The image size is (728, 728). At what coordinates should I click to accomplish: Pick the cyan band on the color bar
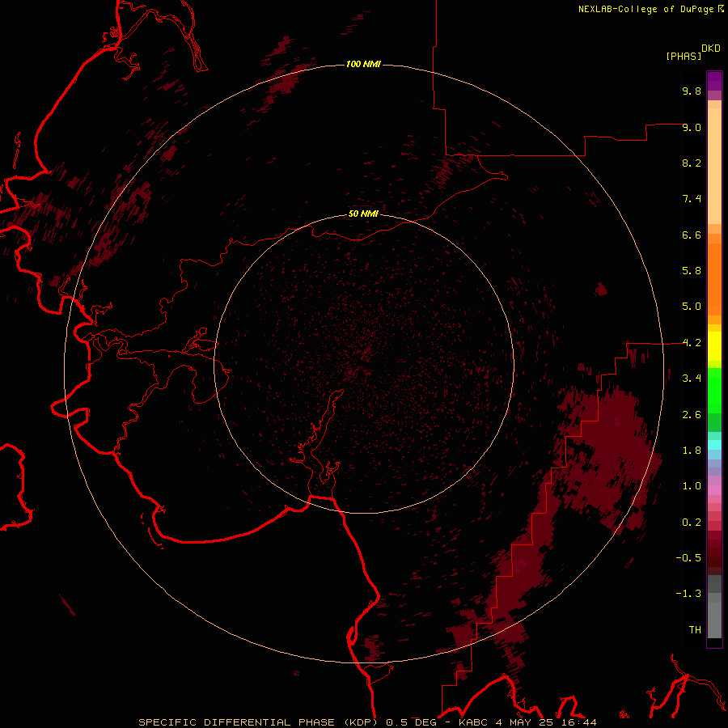click(714, 445)
